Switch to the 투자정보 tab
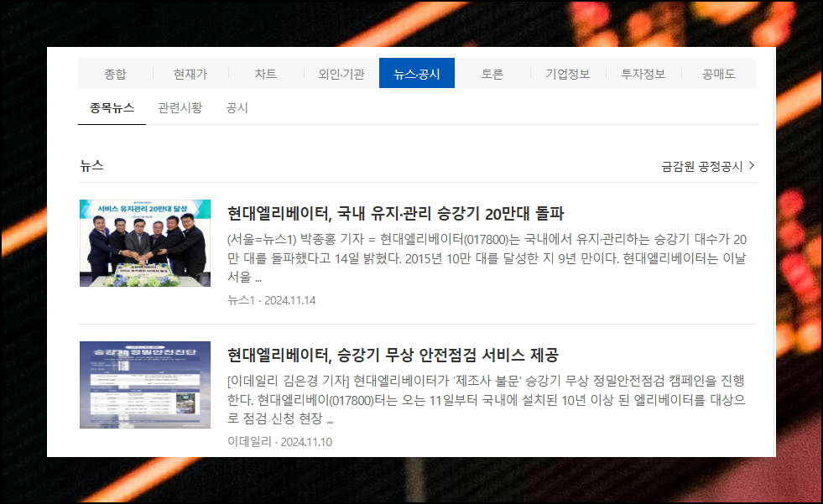The height and width of the screenshot is (504, 823). [x=643, y=74]
